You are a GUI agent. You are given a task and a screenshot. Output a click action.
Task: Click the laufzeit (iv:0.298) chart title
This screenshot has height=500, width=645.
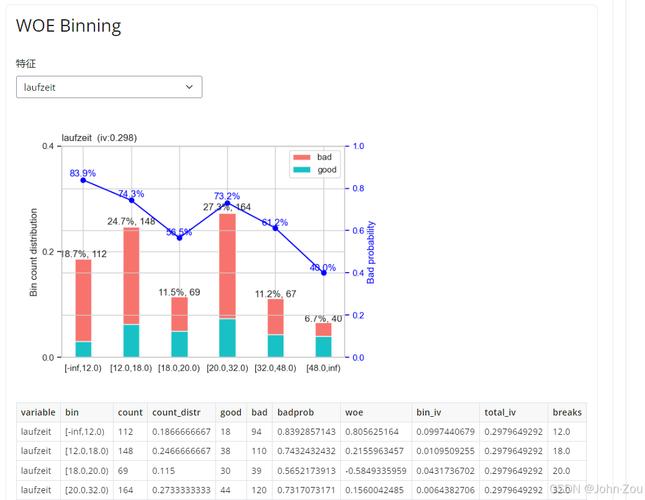(99, 138)
